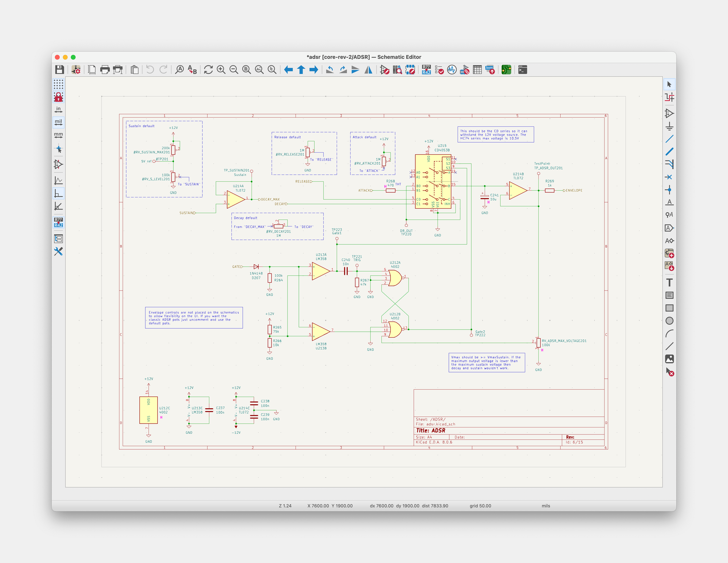Select the Add Text tool
The image size is (728, 563).
click(x=669, y=283)
